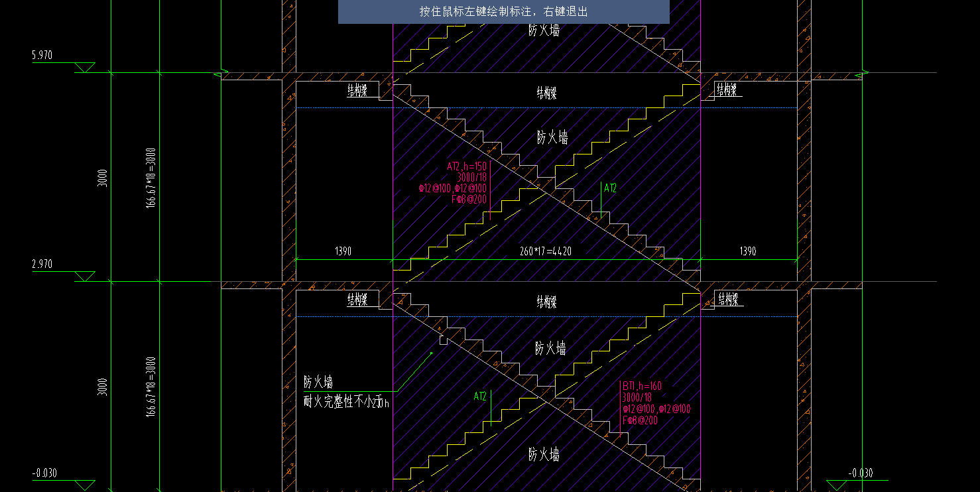The height and width of the screenshot is (492, 980).
Task: Click the hint banner '按住鼠标左键绘制标注，右键退出'
Action: [503, 12]
